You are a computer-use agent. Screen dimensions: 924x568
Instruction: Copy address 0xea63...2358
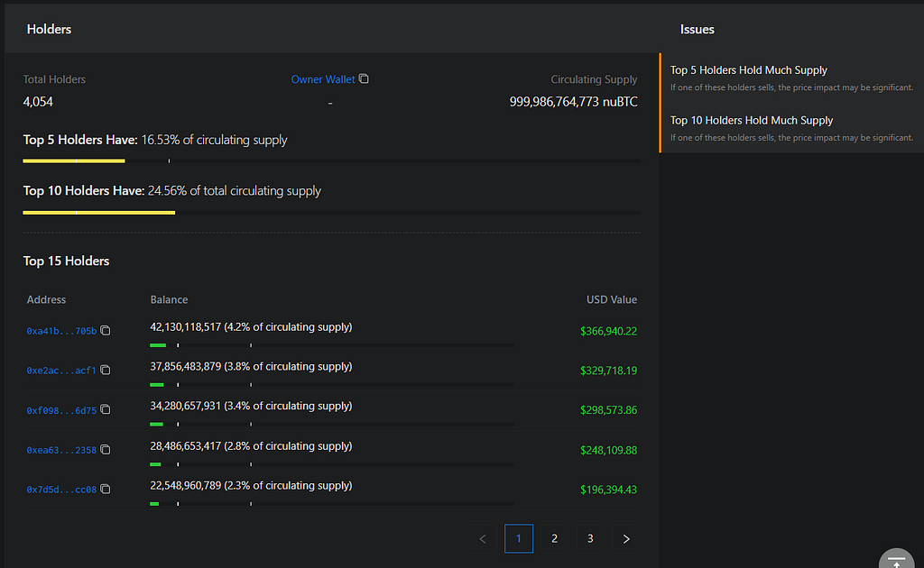coord(106,450)
